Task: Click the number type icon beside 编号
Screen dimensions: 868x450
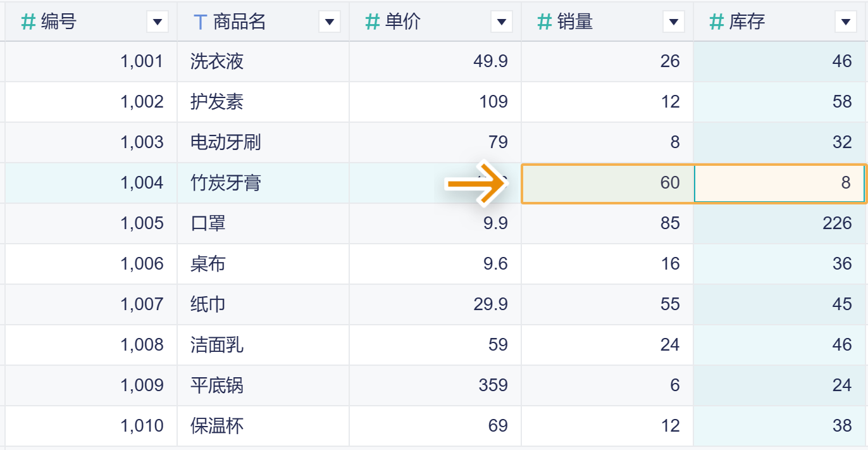Action: [x=28, y=22]
